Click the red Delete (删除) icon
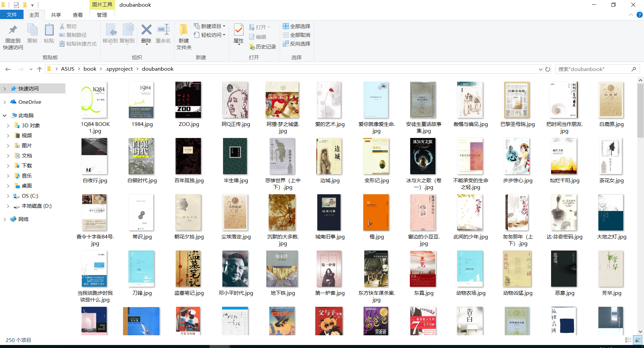The height and width of the screenshot is (348, 644). [146, 33]
